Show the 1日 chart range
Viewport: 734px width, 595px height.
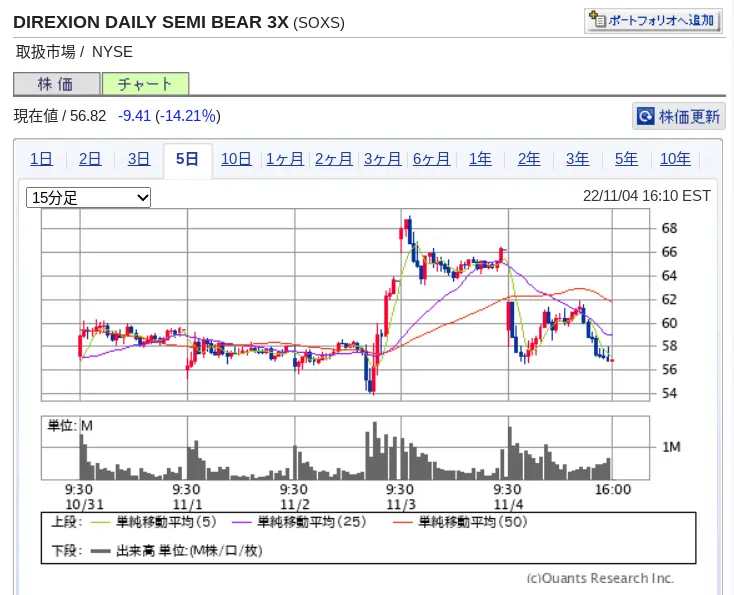[41, 159]
